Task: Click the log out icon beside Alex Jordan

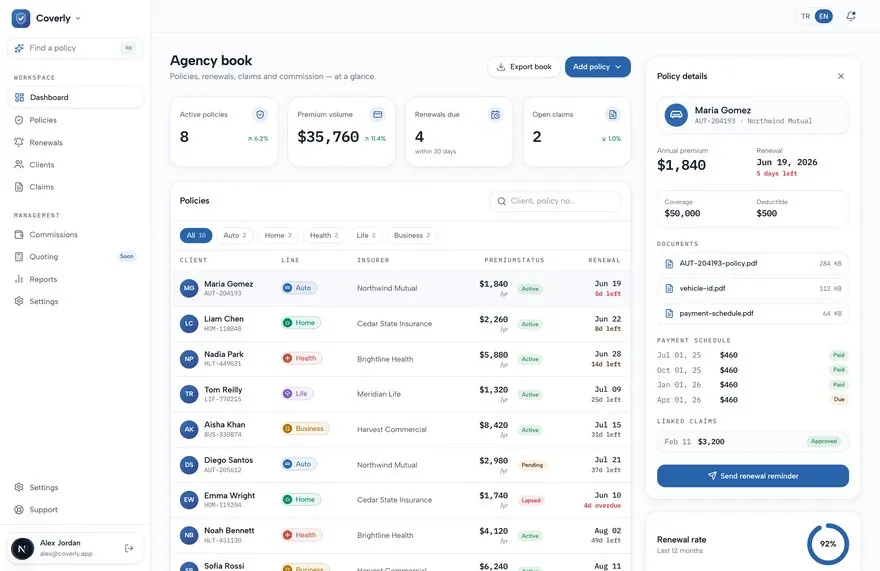Action: click(x=129, y=548)
